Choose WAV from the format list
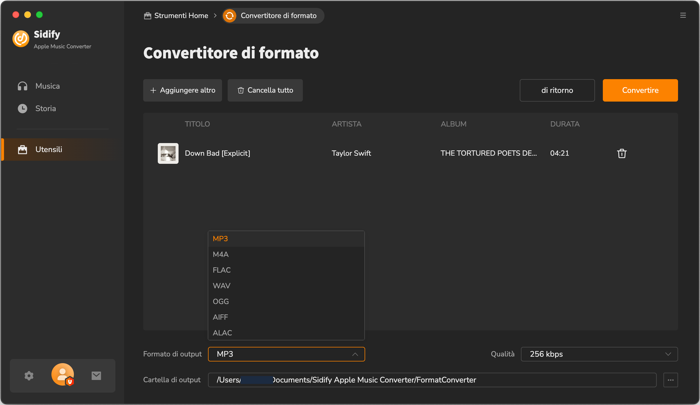Viewport: 700px width, 405px height. [x=286, y=286]
